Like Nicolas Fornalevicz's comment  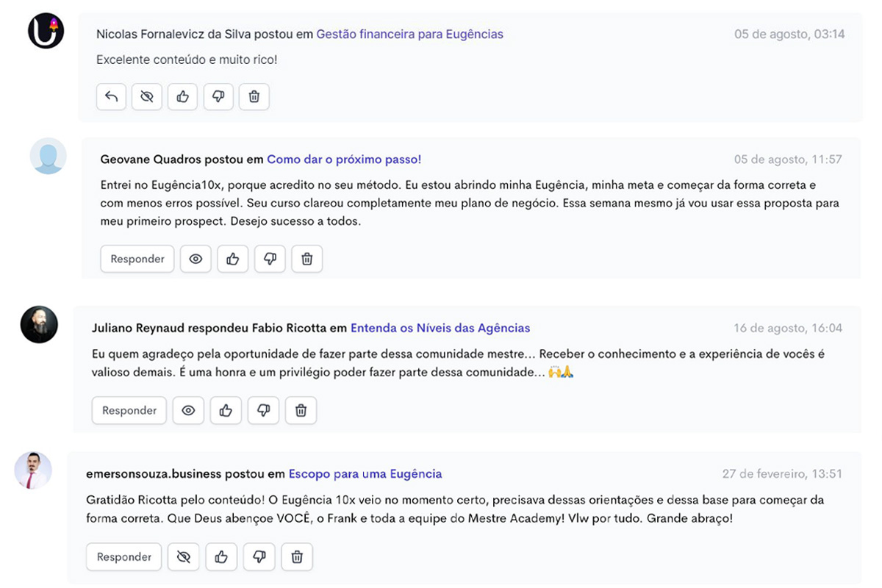pos(182,96)
